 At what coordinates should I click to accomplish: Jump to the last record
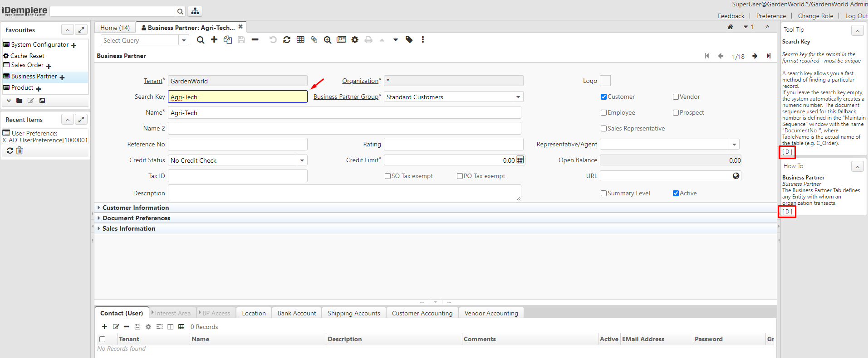coord(769,56)
